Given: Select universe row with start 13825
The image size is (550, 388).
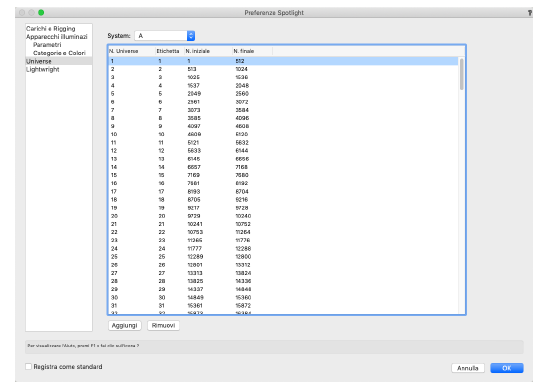Looking at the screenshot, I should click(x=283, y=281).
